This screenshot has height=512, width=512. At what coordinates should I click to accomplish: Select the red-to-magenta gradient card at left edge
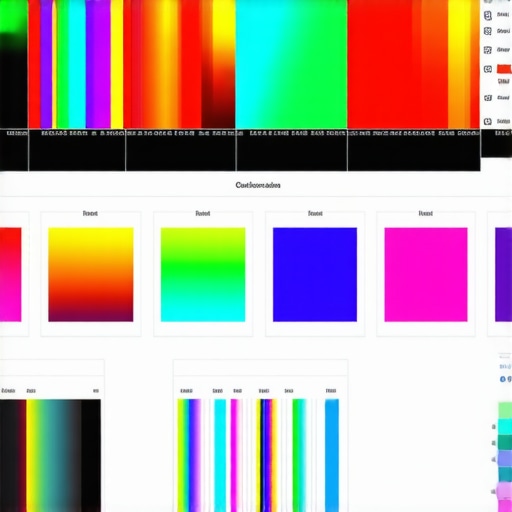10,275
